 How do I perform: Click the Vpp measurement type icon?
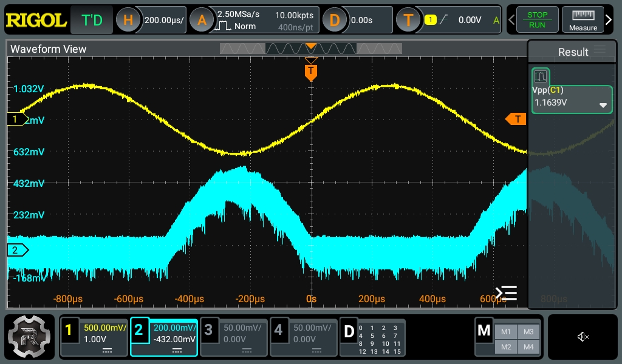(540, 76)
